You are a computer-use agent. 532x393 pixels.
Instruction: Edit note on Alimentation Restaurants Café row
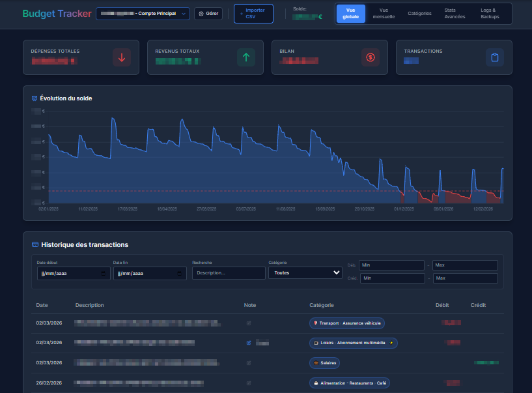tap(249, 383)
